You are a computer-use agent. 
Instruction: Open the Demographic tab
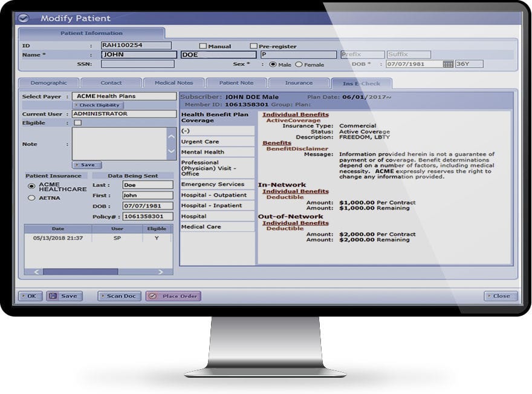(x=48, y=83)
